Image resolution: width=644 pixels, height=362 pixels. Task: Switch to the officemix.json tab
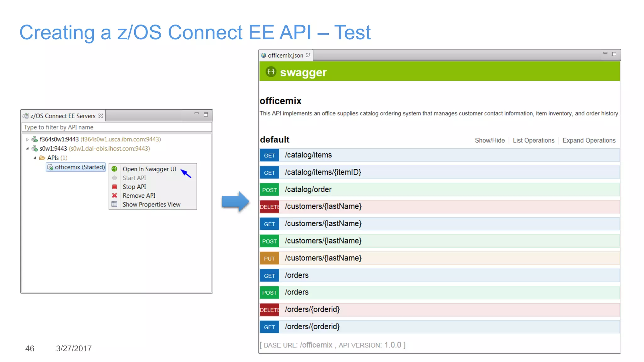click(x=286, y=55)
